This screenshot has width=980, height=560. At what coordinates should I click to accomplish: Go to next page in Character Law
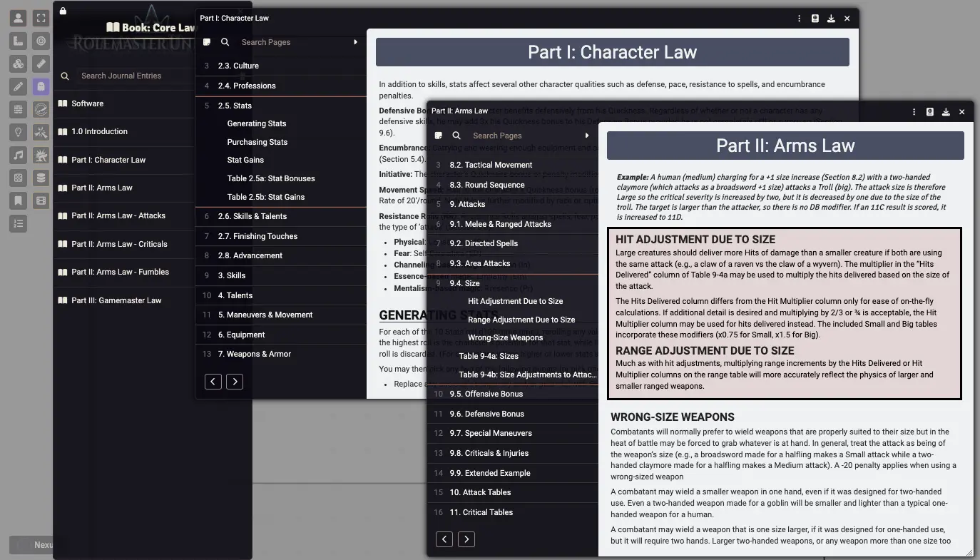pos(235,382)
